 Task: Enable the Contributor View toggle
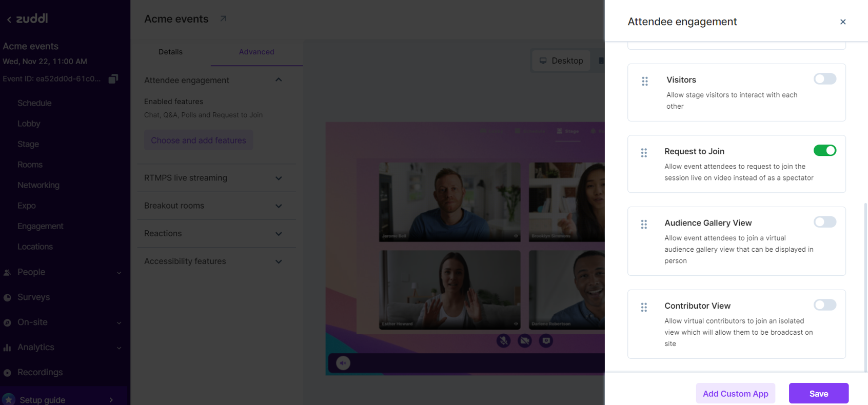[825, 305]
